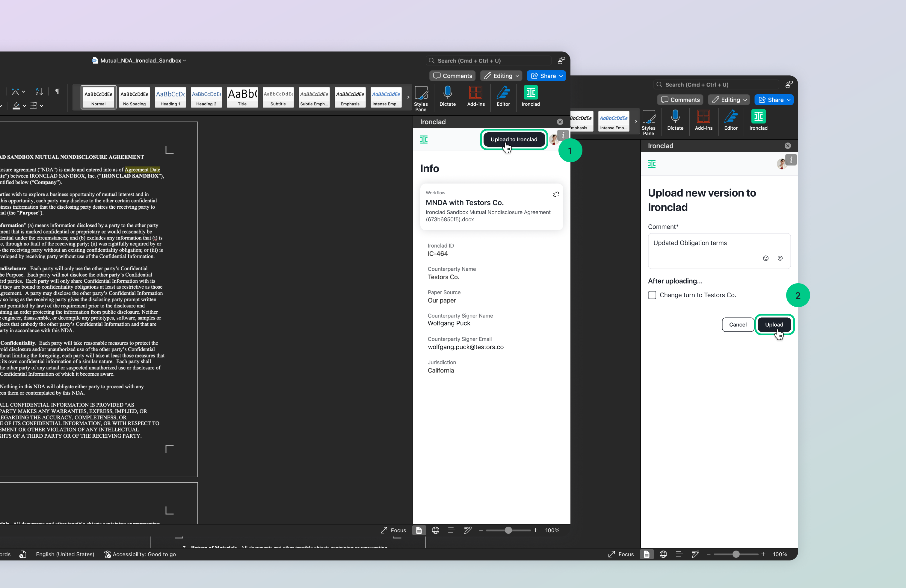This screenshot has height=588, width=906.
Task: Zoom in using plus in front window
Action: point(536,530)
